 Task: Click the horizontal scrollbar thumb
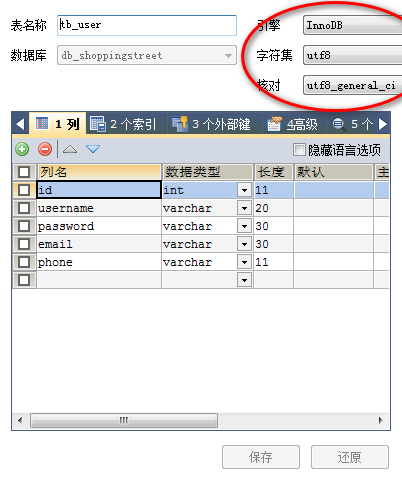(x=124, y=420)
